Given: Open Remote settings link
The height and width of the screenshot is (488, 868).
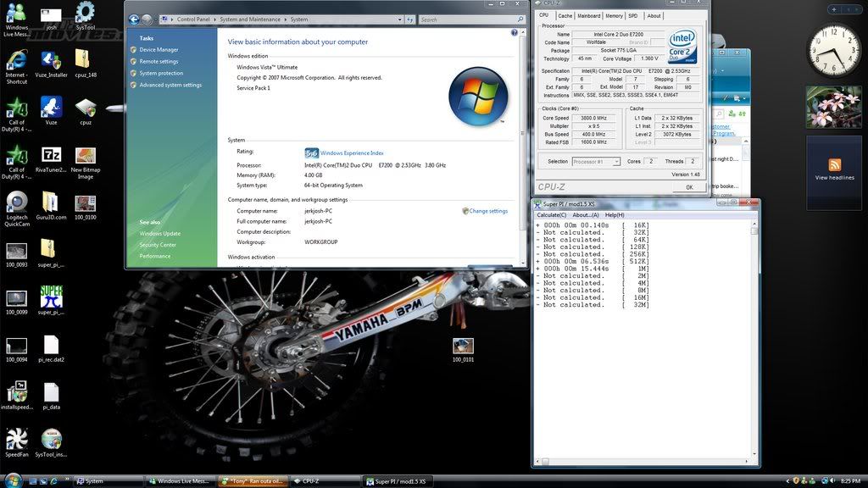Looking at the screenshot, I should [x=159, y=61].
